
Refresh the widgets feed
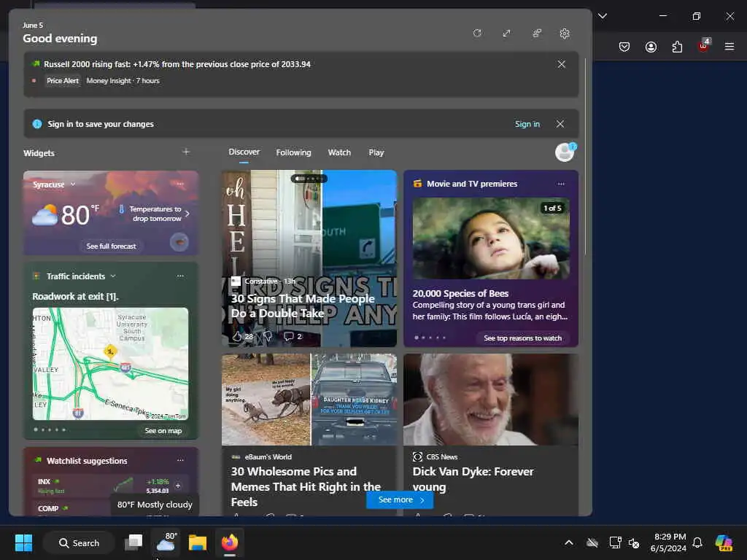coord(477,33)
